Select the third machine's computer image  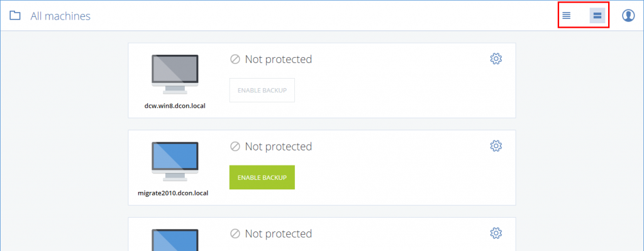(x=175, y=240)
